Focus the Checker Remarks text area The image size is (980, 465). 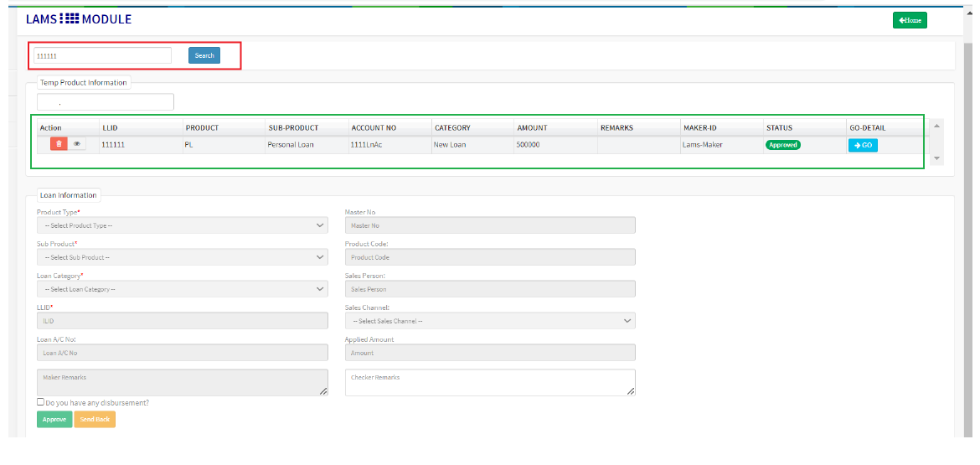click(x=490, y=382)
